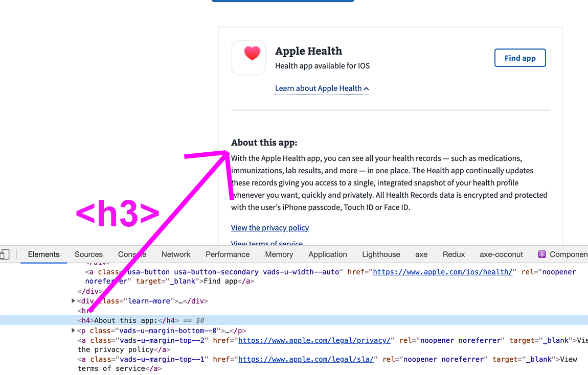Select the closing </div> line in Elements
Screen dimensions: 588x375
click(x=90, y=291)
